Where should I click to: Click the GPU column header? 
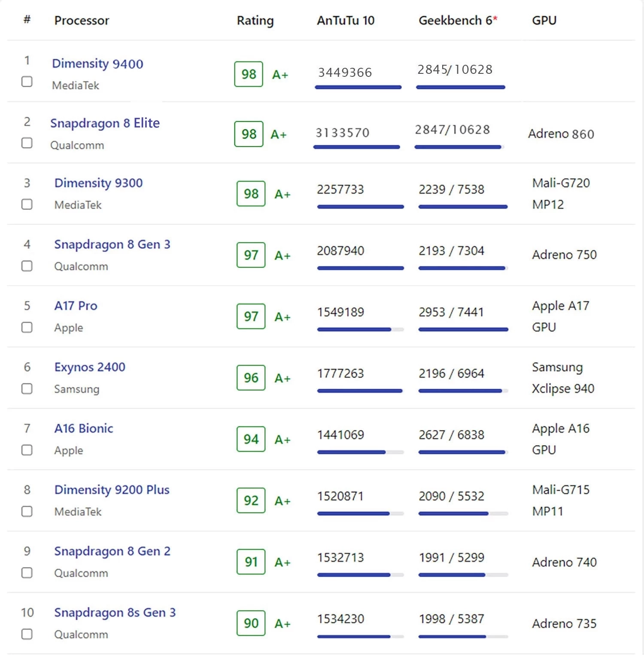pyautogui.click(x=544, y=21)
